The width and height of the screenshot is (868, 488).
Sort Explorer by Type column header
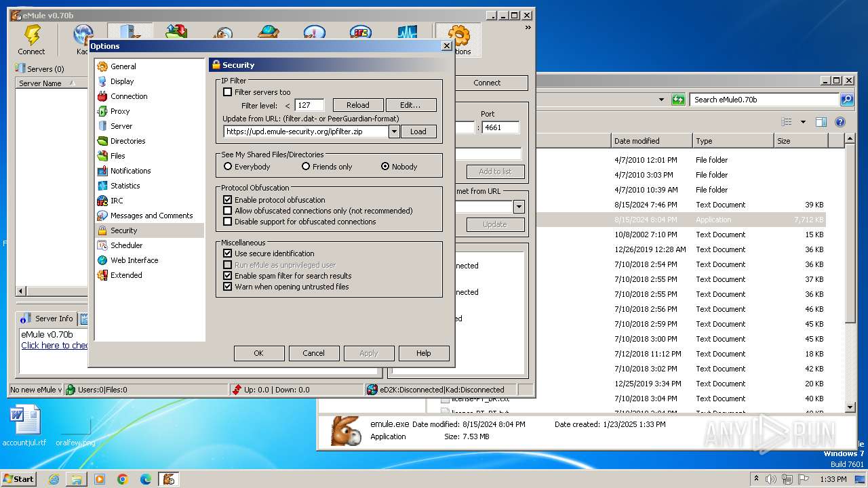click(733, 141)
